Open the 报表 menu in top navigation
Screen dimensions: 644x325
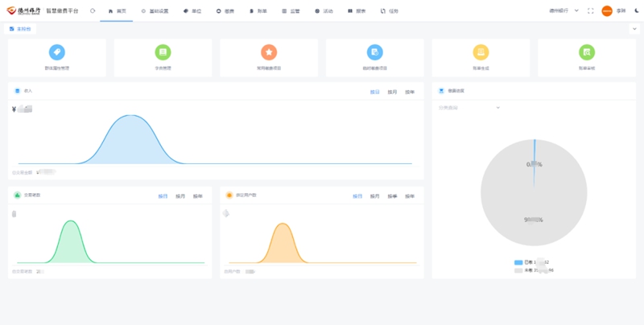coord(357,11)
